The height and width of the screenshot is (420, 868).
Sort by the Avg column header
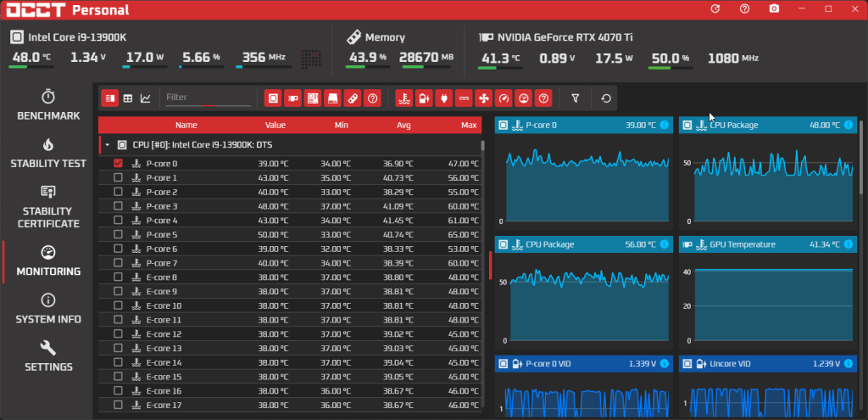(403, 126)
